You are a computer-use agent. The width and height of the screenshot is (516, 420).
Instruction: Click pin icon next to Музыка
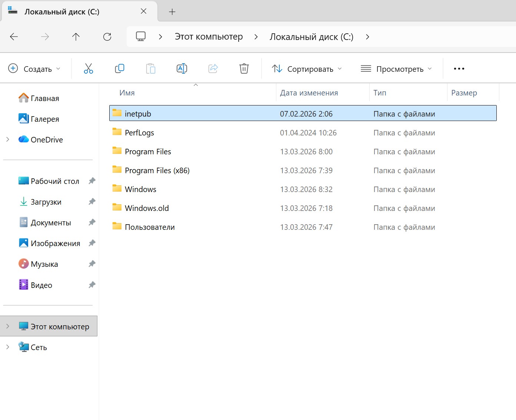coord(92,264)
